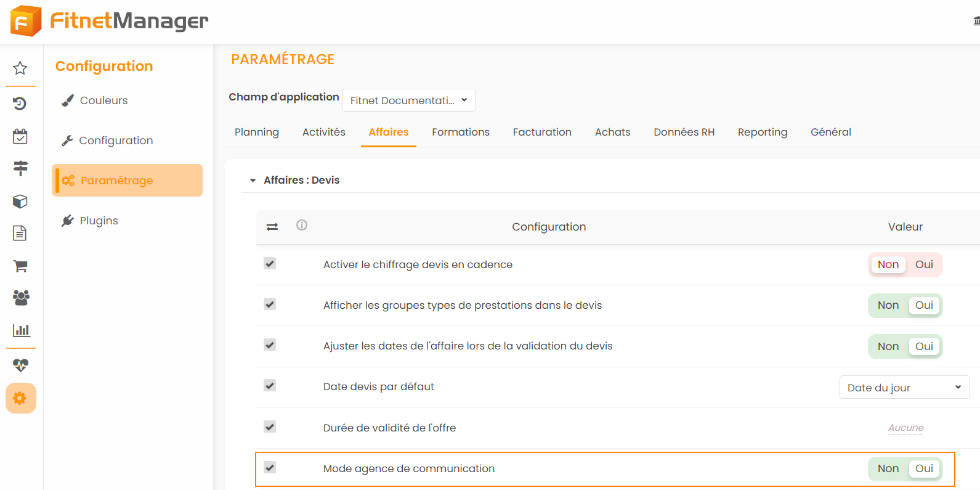
Task: Uncheck the checkbox for 'Date devis par défaut'
Action: pos(270,386)
